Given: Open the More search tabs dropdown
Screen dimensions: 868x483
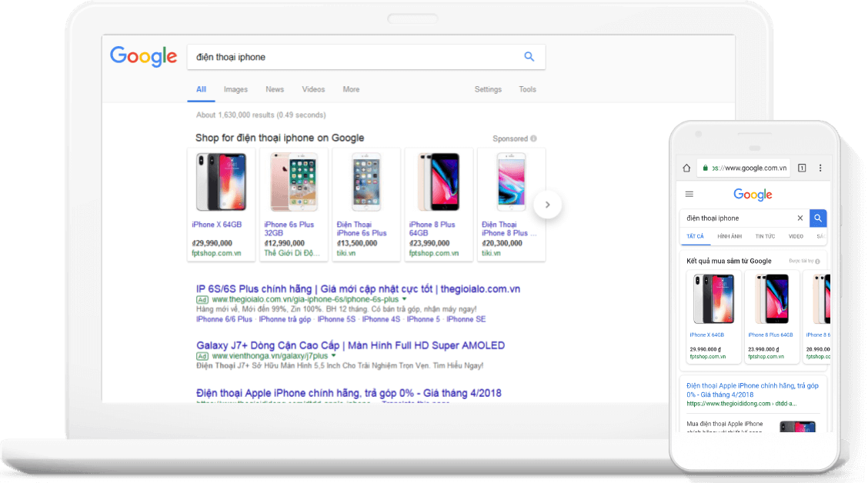Looking at the screenshot, I should pyautogui.click(x=351, y=89).
